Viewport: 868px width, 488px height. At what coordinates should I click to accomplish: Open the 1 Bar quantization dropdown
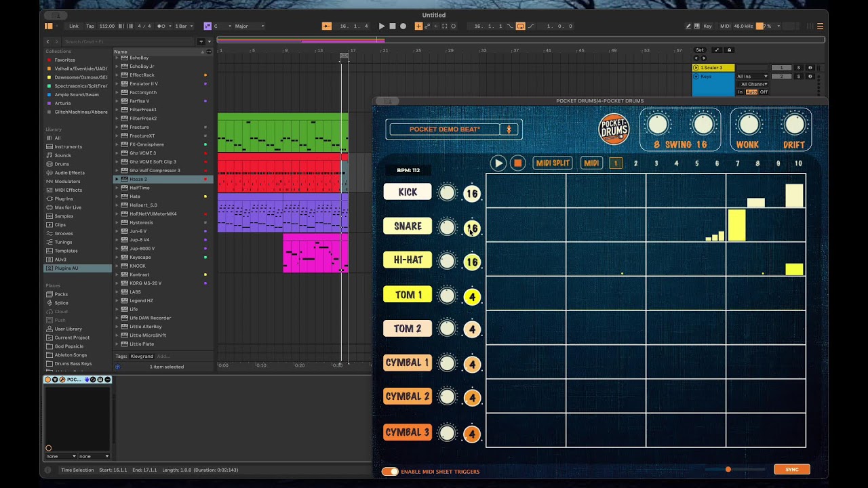coord(184,26)
